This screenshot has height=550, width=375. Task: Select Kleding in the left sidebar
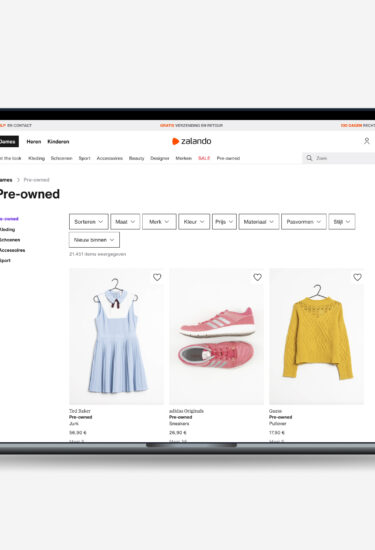[7, 229]
